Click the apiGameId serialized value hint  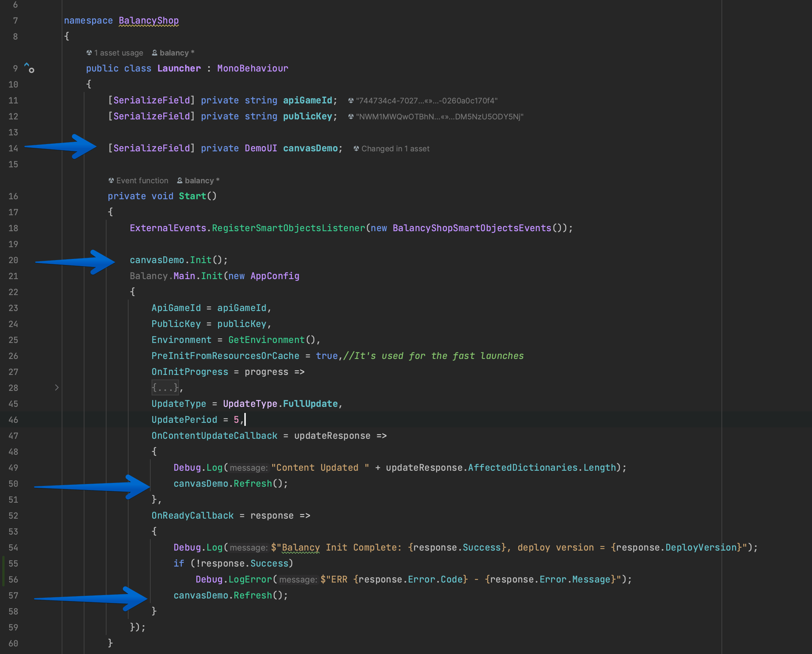pyautogui.click(x=427, y=101)
